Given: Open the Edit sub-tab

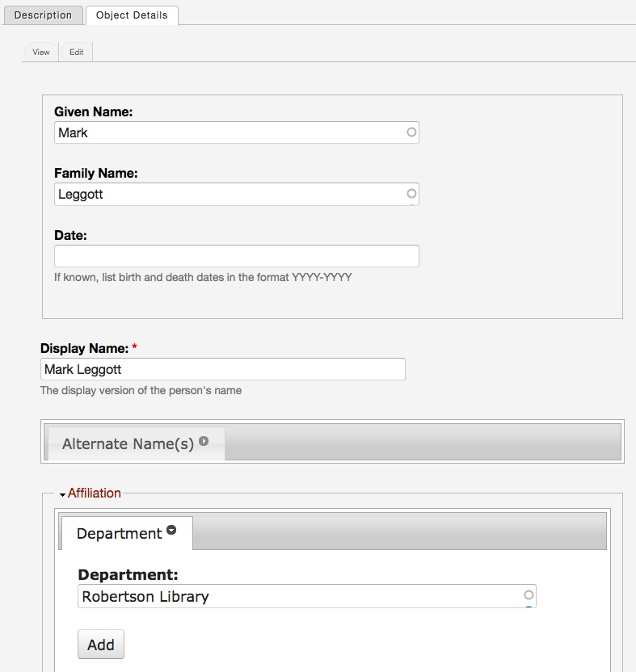Looking at the screenshot, I should [x=76, y=52].
